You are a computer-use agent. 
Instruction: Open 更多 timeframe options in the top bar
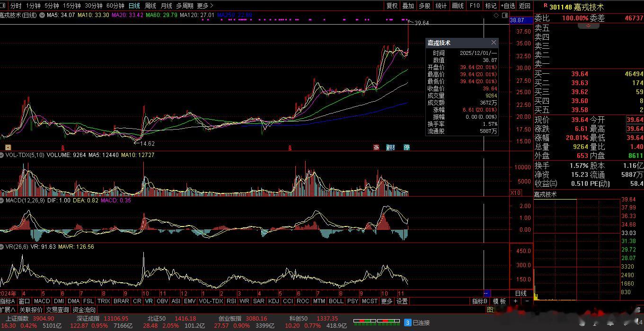tap(205, 6)
